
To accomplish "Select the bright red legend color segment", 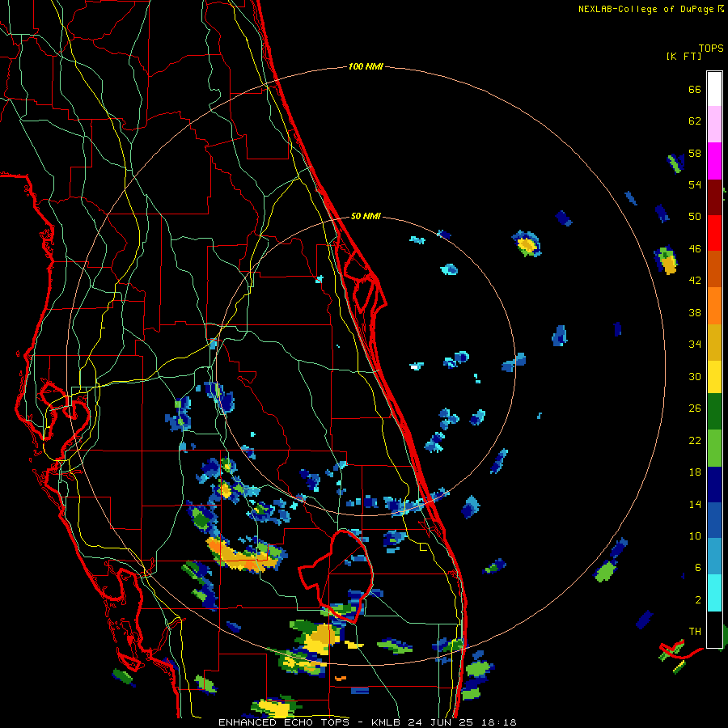I will tap(714, 233).
